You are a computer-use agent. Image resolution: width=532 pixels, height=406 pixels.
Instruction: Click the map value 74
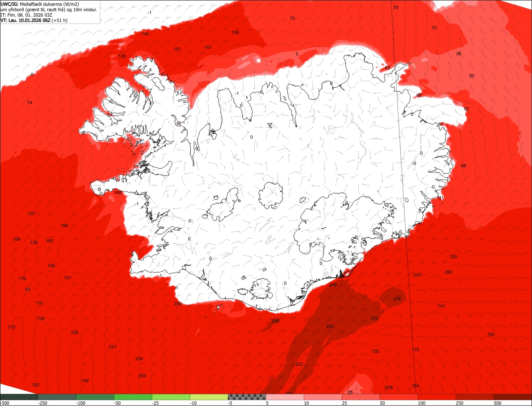(x=30, y=103)
